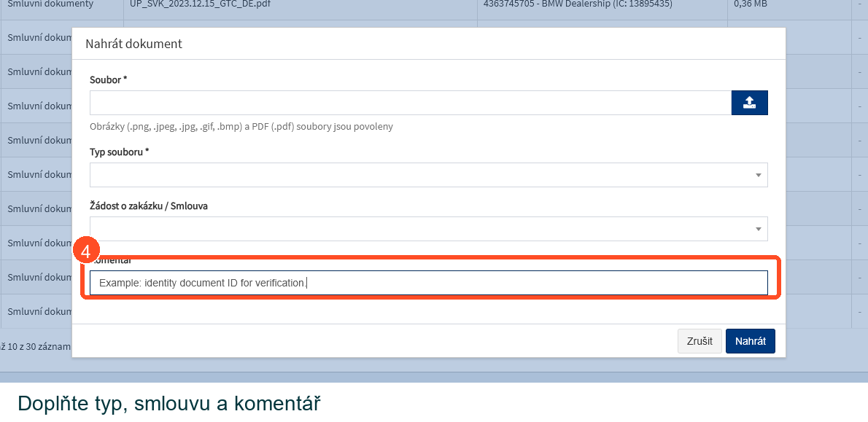Expand the Žádost o zakázku / Smlouva arrow
This screenshot has height=422, width=868.
[x=759, y=230]
